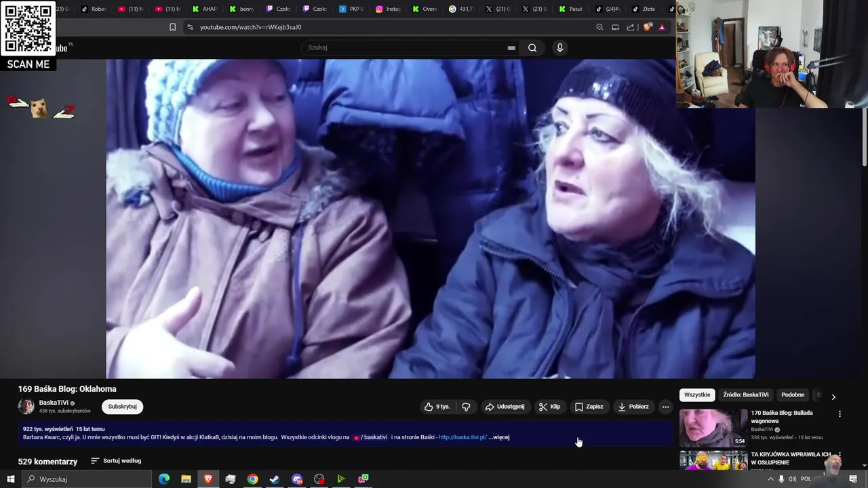
Task: Open the Windows notification center icon
Action: 853,479
